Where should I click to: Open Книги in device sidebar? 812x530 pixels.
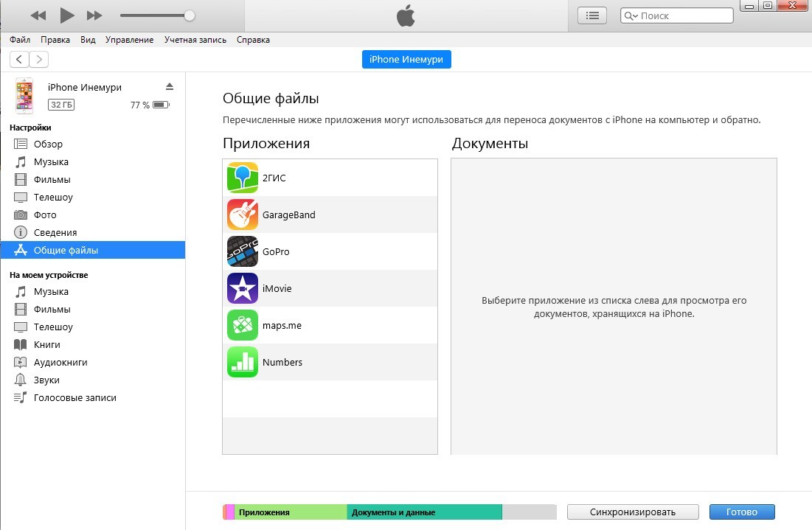(93, 345)
